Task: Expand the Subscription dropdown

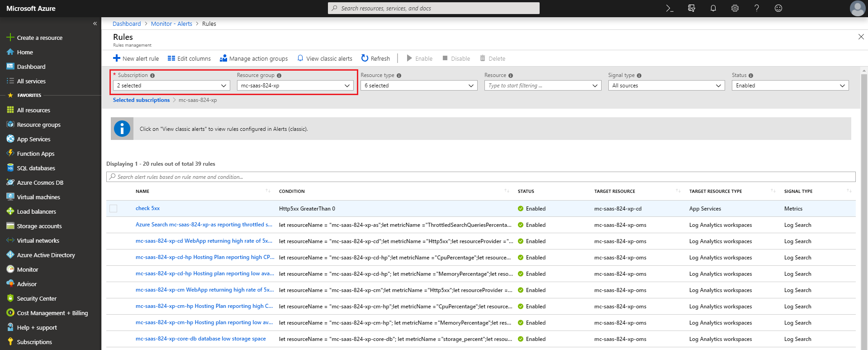Action: 171,86
